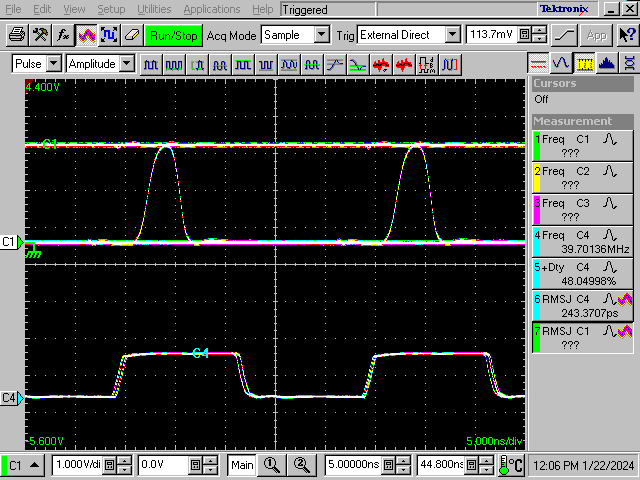Open the Edit menu
Image resolution: width=640 pixels, height=480 pixels.
tap(42, 9)
